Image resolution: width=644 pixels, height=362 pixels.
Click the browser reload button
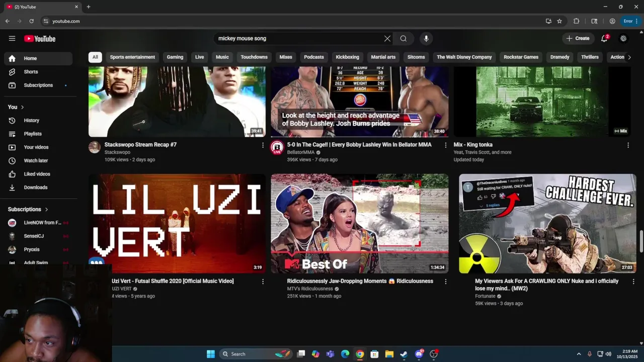(31, 21)
